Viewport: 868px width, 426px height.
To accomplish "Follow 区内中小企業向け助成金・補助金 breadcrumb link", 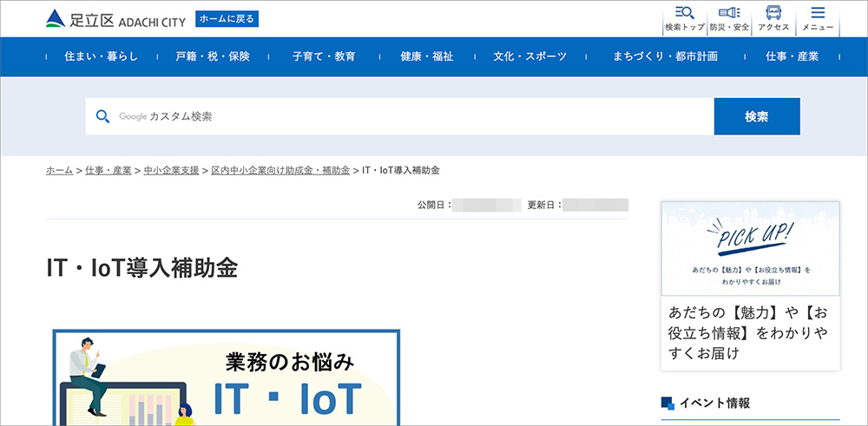I will [x=280, y=170].
